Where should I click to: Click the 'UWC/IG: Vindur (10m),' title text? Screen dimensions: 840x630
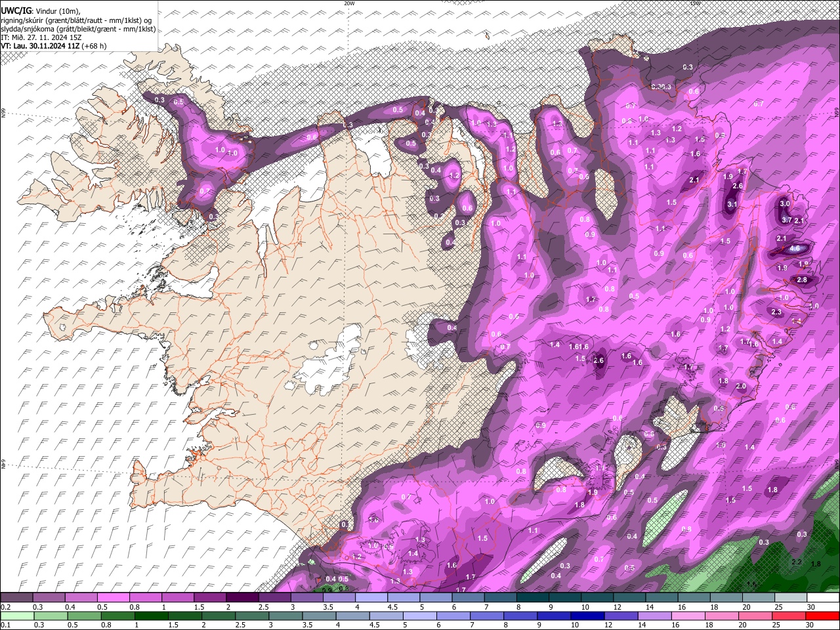40,11
